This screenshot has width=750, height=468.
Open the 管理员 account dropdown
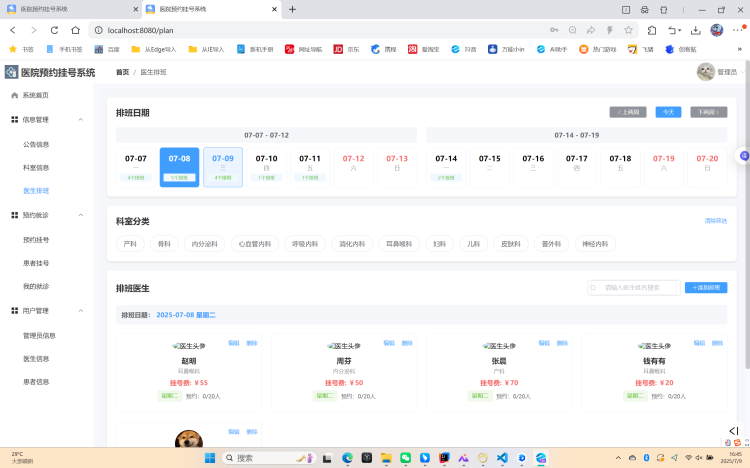pyautogui.click(x=716, y=72)
